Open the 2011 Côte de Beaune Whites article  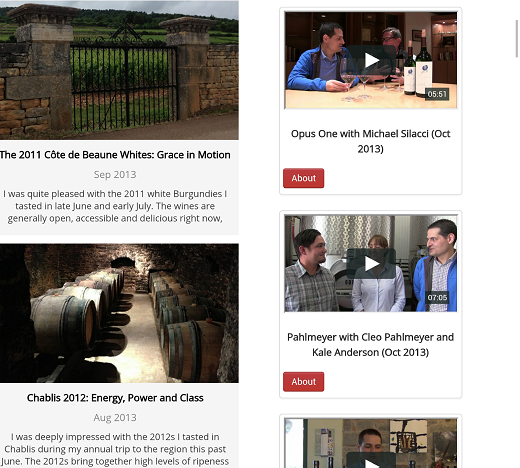pyautogui.click(x=115, y=155)
